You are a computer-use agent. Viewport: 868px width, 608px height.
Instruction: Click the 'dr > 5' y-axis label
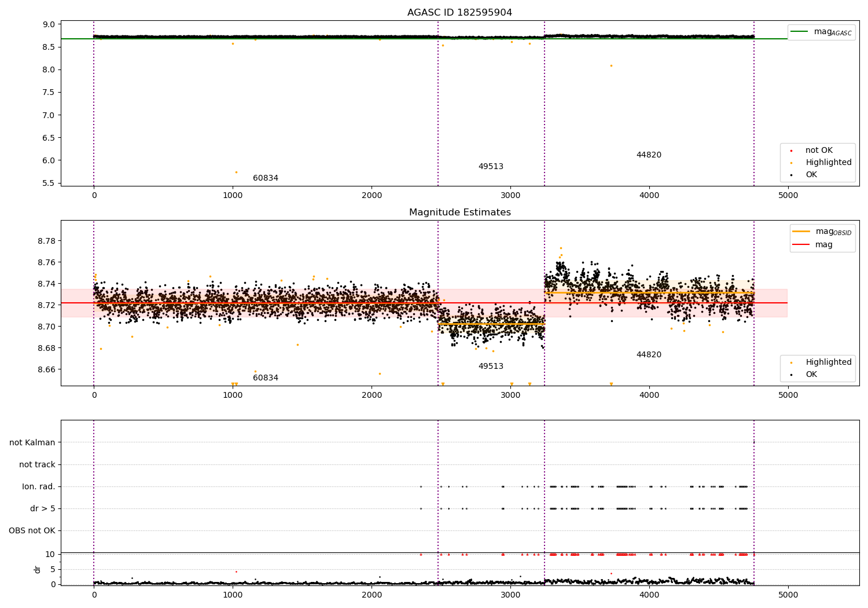(x=43, y=509)
